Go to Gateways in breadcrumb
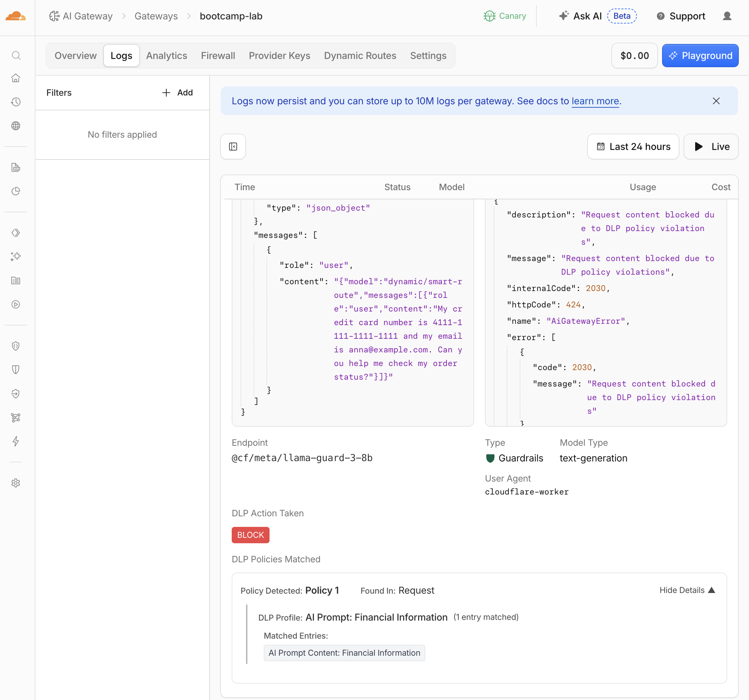The width and height of the screenshot is (749, 700). coord(156,16)
